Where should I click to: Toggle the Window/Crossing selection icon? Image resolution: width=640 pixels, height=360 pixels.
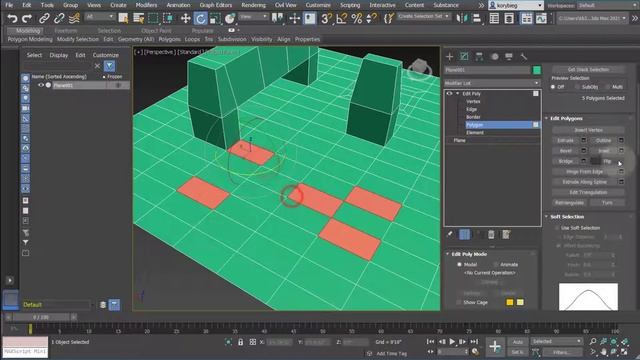(x=168, y=18)
